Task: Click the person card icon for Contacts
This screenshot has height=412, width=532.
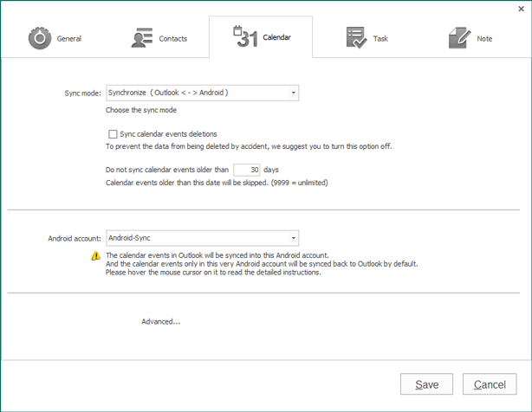Action: tap(143, 38)
